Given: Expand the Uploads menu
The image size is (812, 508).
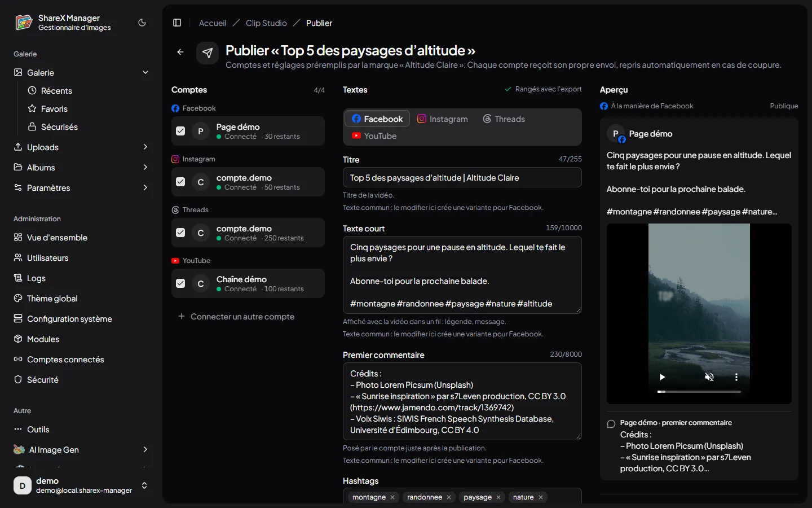Looking at the screenshot, I should (x=145, y=147).
